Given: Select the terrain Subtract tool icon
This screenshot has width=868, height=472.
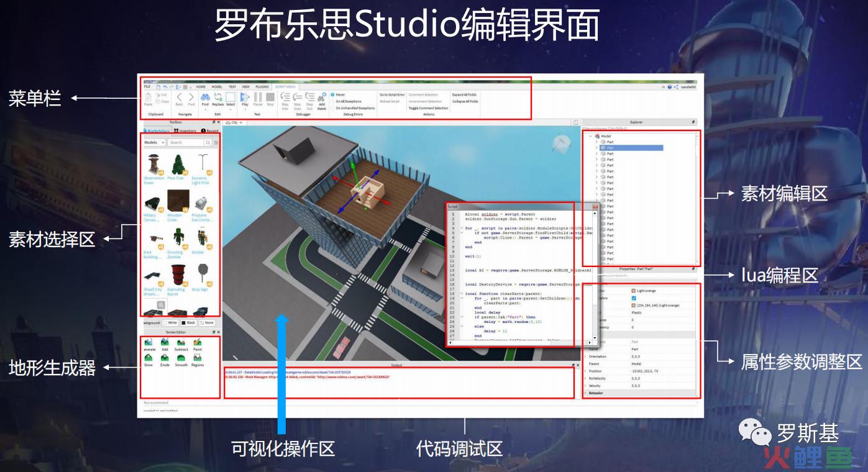Looking at the screenshot, I should (181, 342).
